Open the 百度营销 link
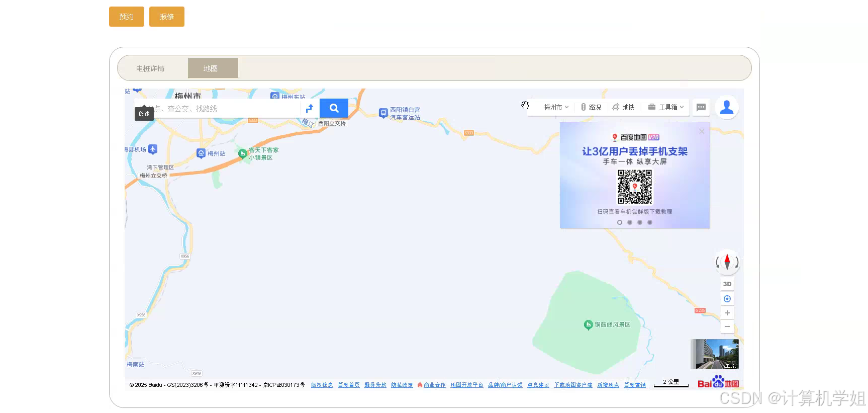Viewport: 868px width, 413px height. click(x=635, y=385)
